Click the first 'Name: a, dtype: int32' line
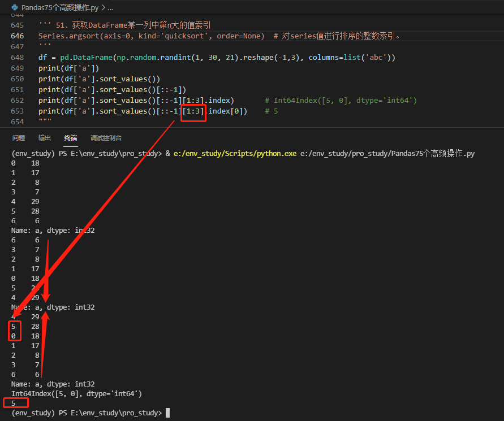 [53, 230]
